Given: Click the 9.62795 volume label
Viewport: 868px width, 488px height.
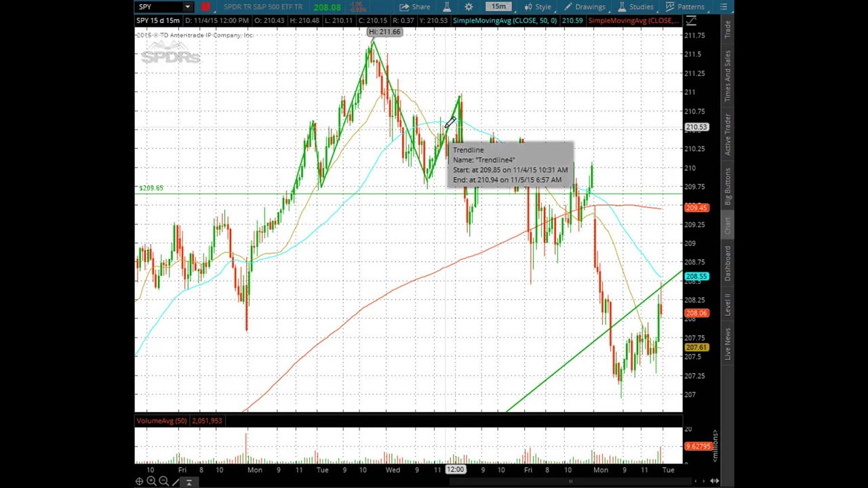Looking at the screenshot, I should point(697,447).
